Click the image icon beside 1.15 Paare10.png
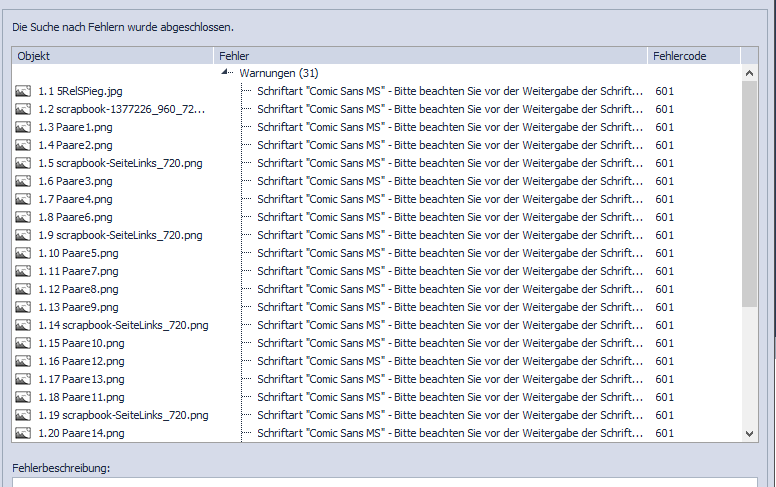This screenshot has height=487, width=776. click(x=23, y=343)
